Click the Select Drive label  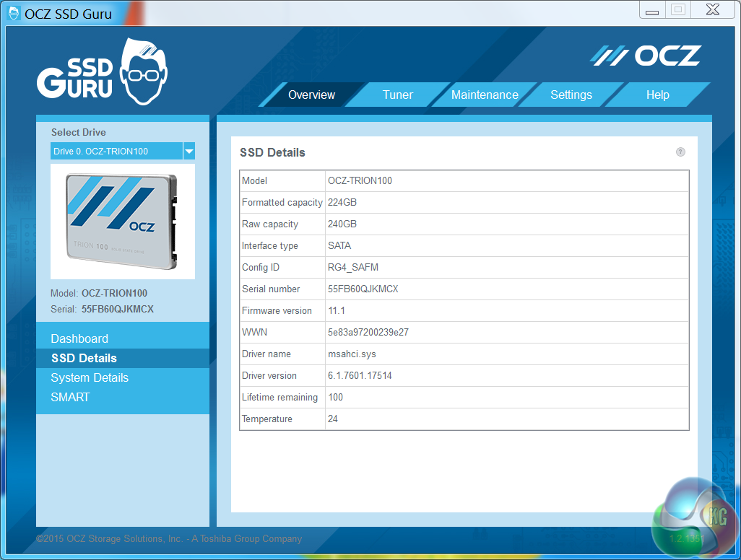coord(79,132)
